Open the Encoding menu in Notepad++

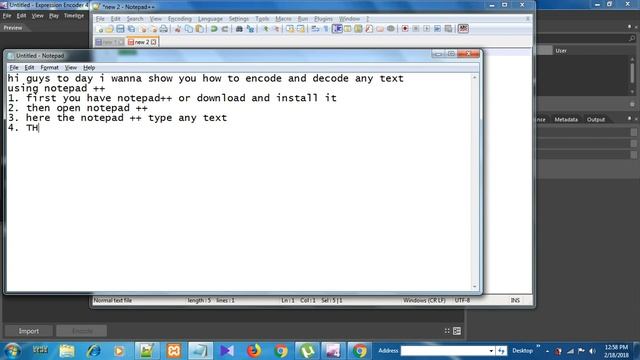coord(180,19)
